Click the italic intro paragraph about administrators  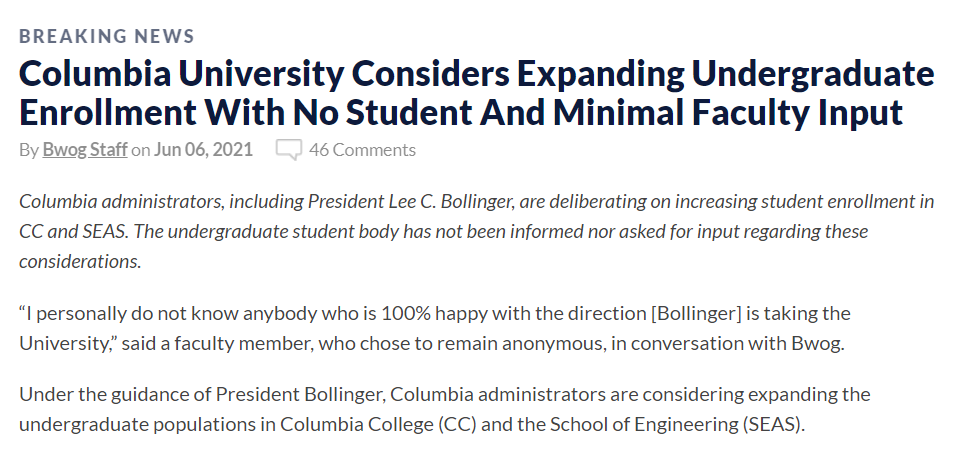pos(476,231)
